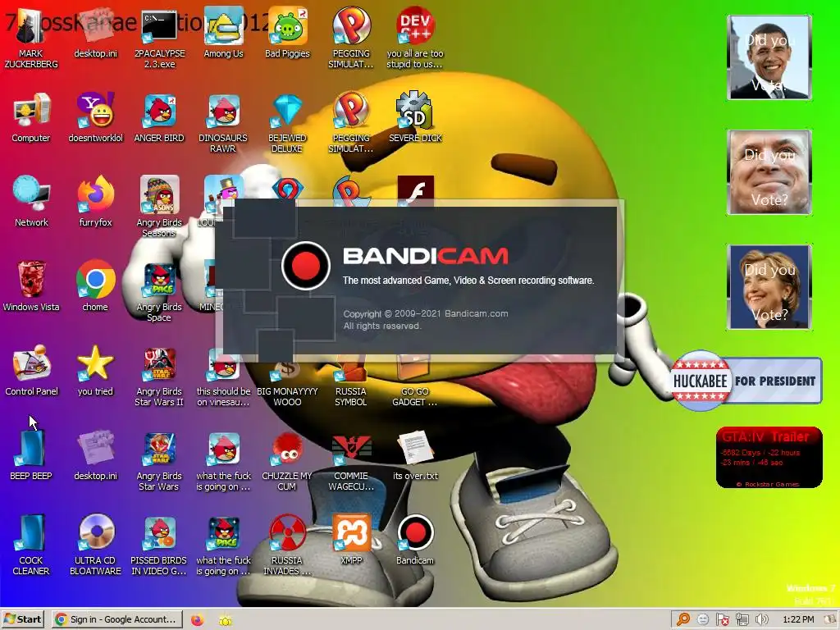Select the Control Panel desktop icon
The height and width of the screenshot is (630, 840).
(31, 371)
